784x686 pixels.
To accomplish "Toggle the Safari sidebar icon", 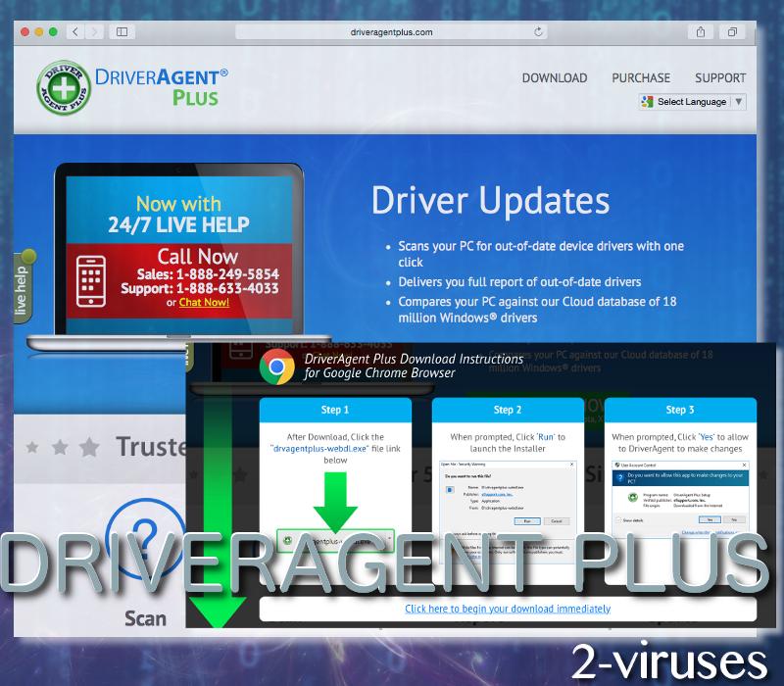I will pyautogui.click(x=122, y=32).
